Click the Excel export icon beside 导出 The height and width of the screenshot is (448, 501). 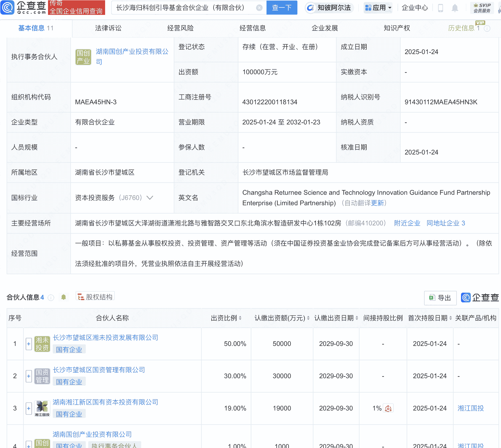pyautogui.click(x=432, y=298)
